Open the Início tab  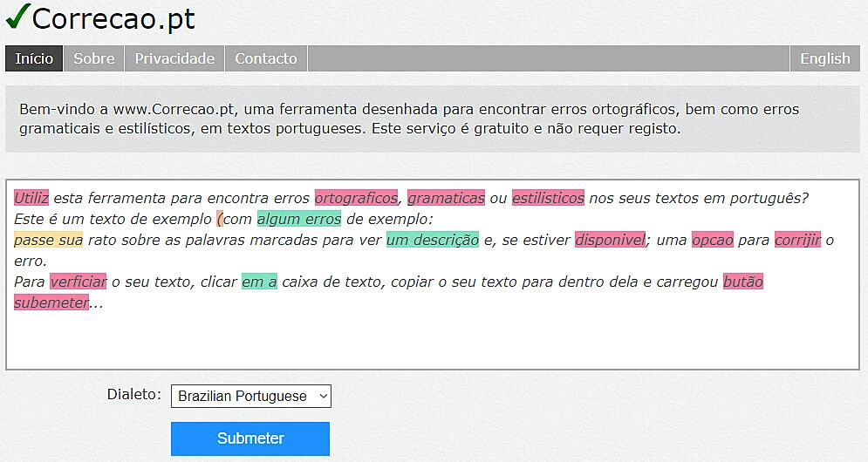point(34,58)
